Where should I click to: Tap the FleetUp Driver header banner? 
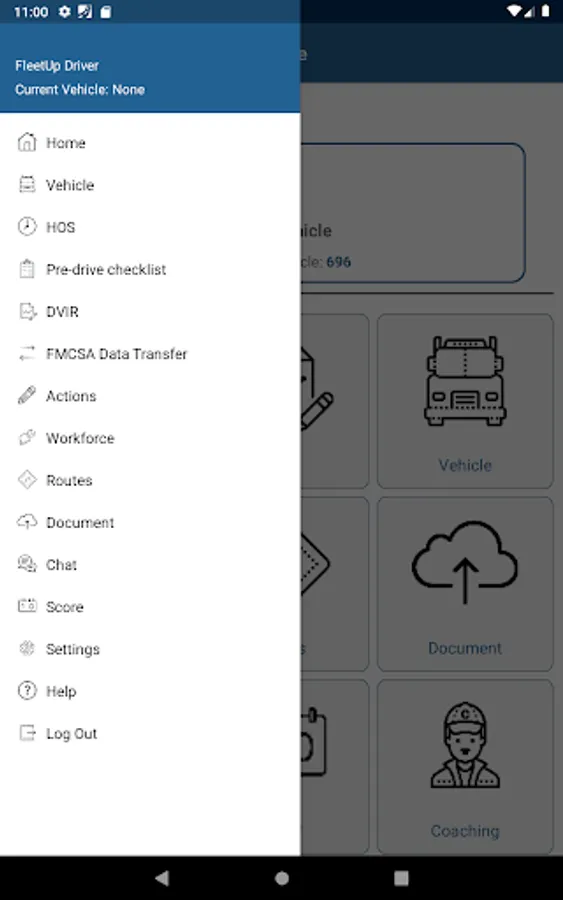[150, 68]
